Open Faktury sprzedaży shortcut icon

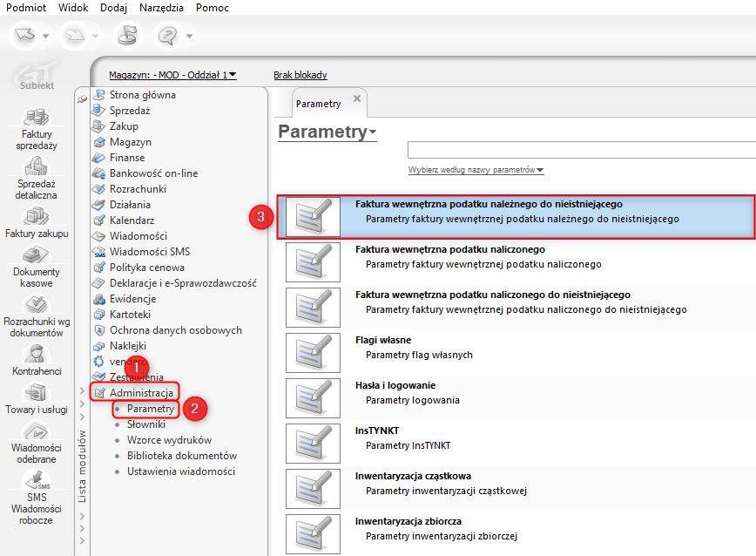37,117
